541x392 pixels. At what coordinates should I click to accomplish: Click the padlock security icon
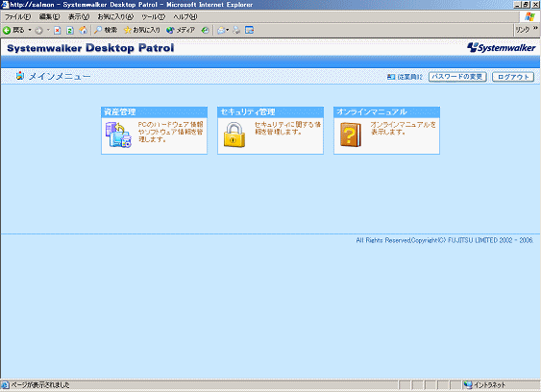pyautogui.click(x=234, y=135)
